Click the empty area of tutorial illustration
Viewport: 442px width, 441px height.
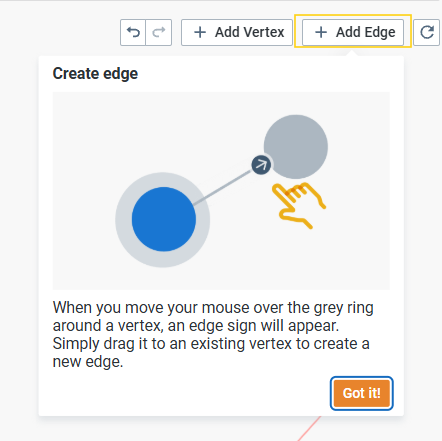click(100, 133)
